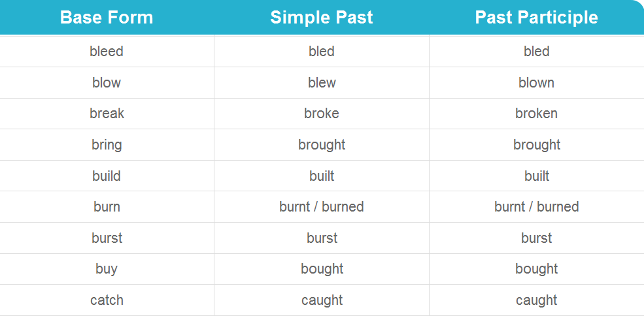Select base form burst in table
This screenshot has width=644, height=316.
(107, 238)
